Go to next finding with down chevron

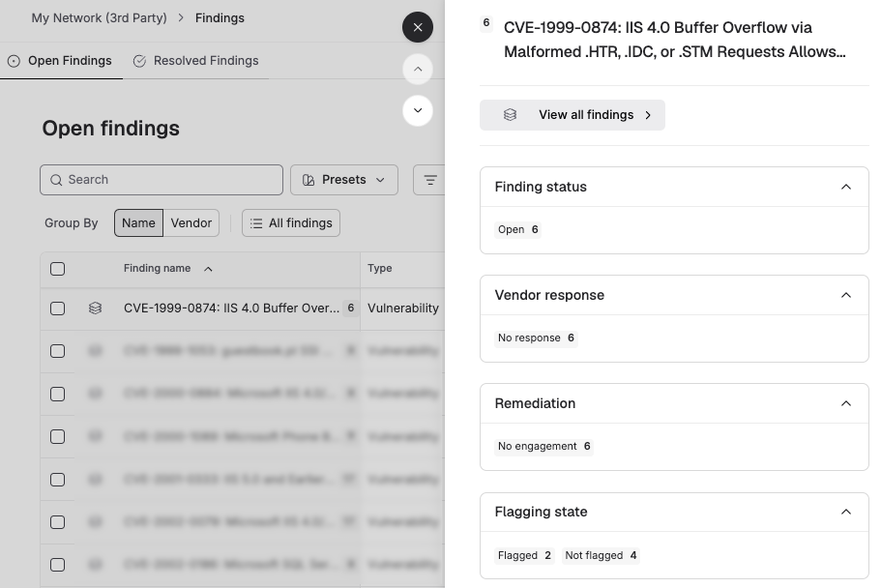[418, 110]
